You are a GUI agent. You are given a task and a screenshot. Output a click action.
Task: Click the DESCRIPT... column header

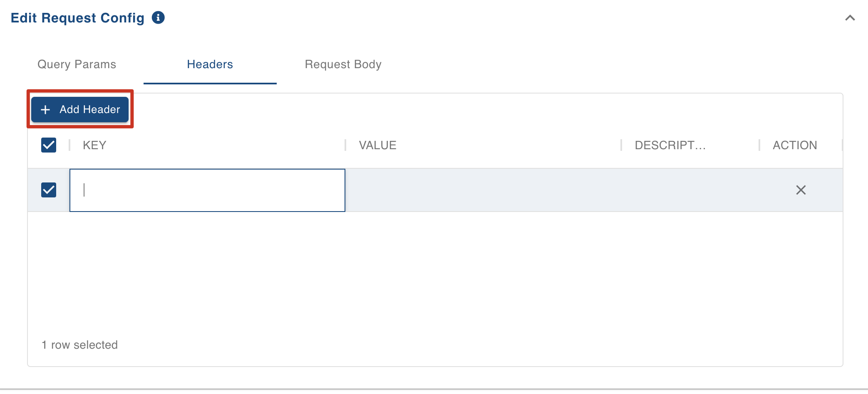pos(670,145)
